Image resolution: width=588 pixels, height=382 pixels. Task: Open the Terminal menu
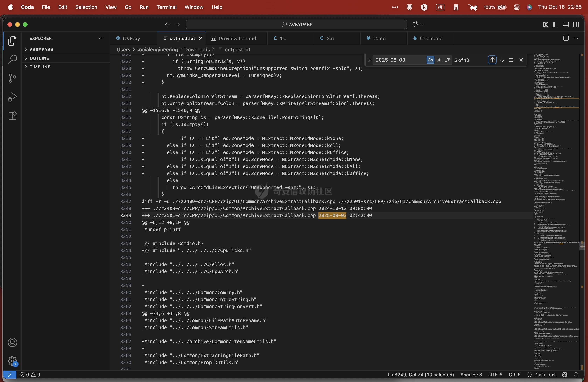[166, 7]
